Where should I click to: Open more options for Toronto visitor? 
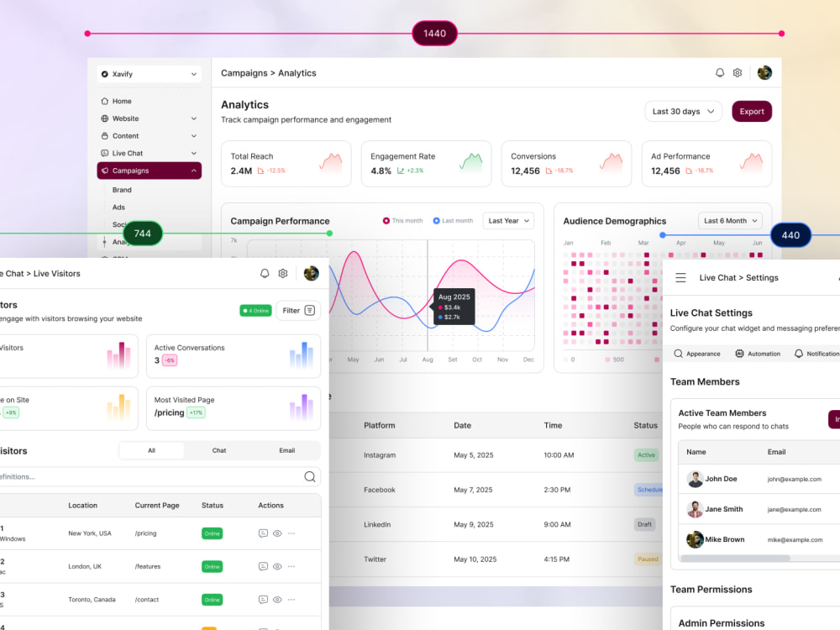point(291,600)
